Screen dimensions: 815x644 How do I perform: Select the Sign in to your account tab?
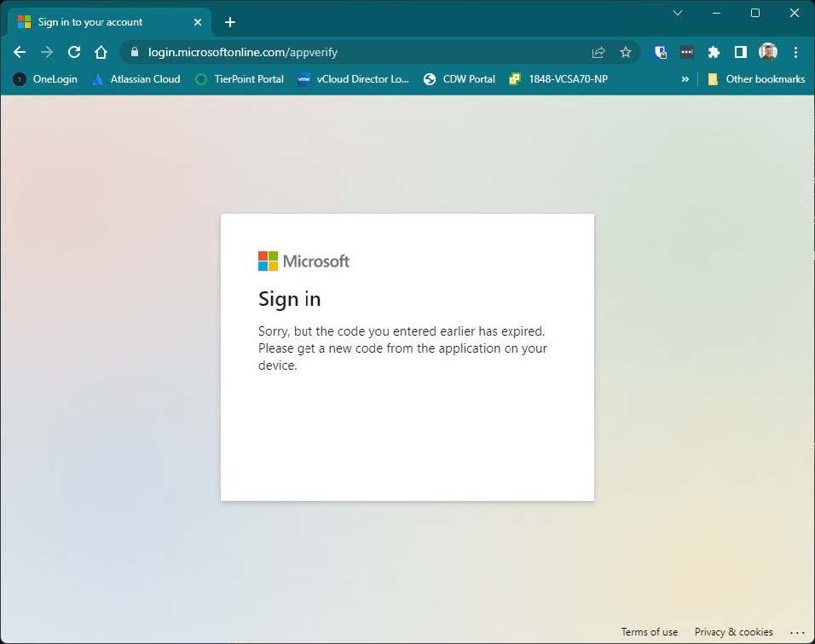pos(109,22)
